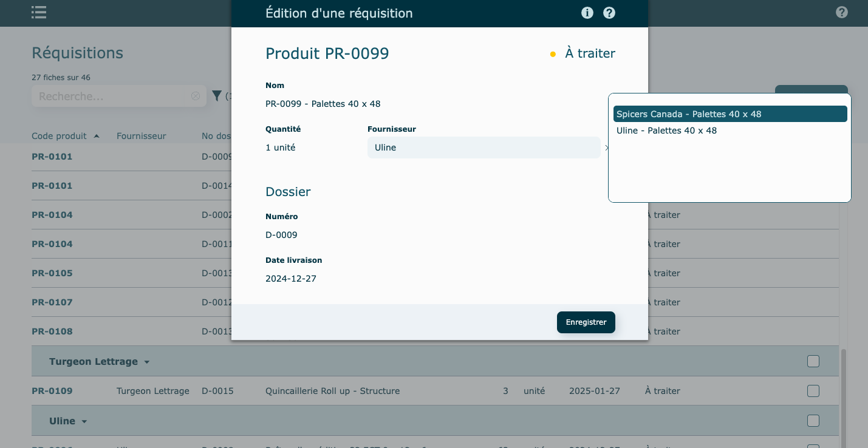The image size is (868, 448).
Task: Select the Uline group checkbox
Action: (813, 421)
